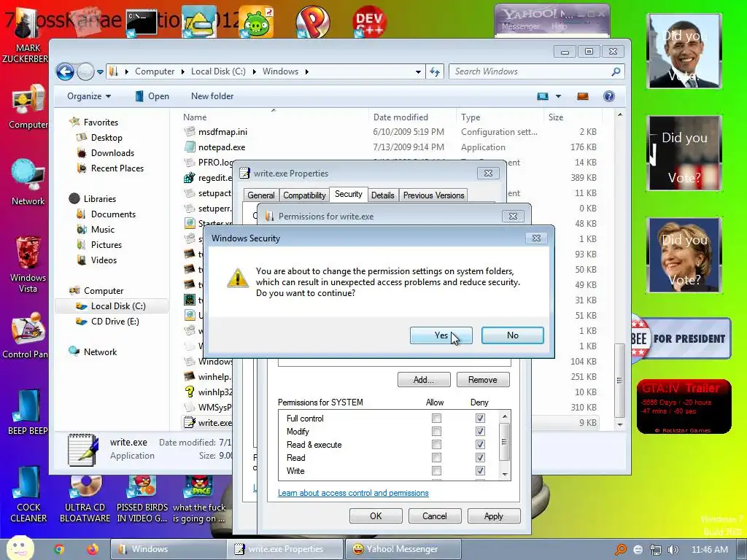Untick Deny for Read & execute
747x560 pixels.
(480, 444)
